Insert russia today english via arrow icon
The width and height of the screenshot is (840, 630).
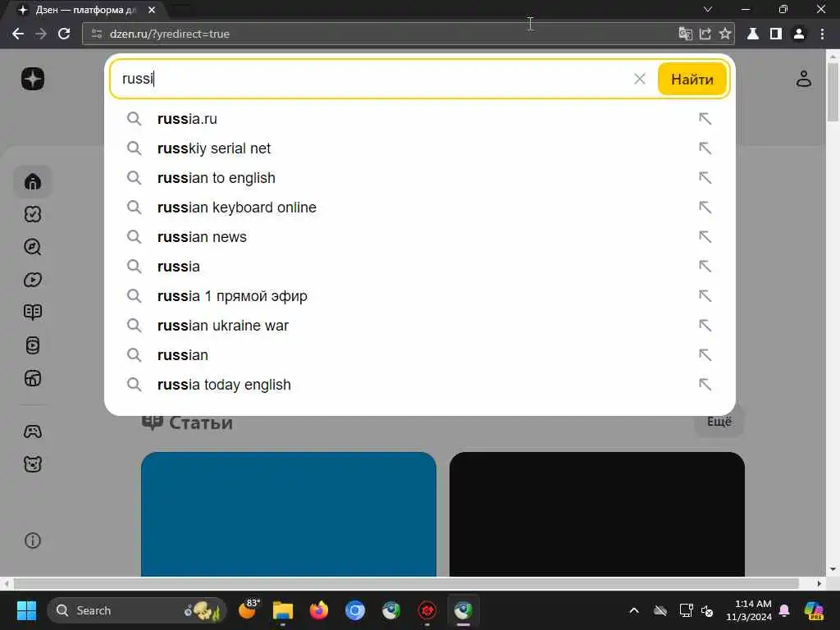click(x=705, y=384)
